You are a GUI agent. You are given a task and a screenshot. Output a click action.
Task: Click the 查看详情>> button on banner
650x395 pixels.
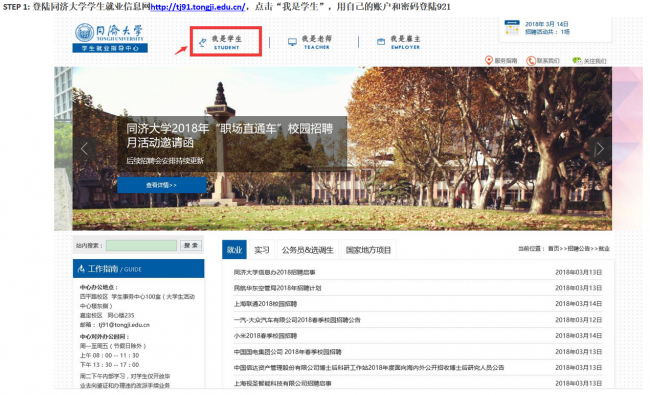[x=162, y=185]
